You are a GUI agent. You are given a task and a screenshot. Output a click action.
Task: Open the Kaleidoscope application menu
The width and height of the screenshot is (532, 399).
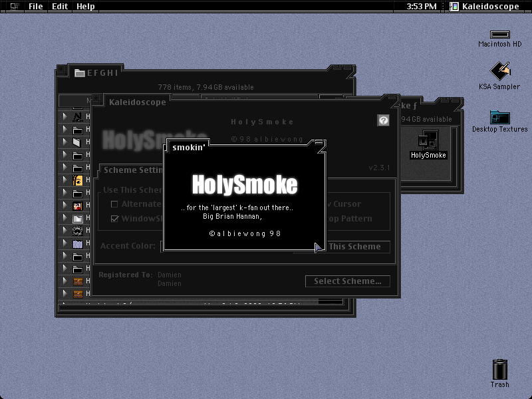tap(485, 6)
